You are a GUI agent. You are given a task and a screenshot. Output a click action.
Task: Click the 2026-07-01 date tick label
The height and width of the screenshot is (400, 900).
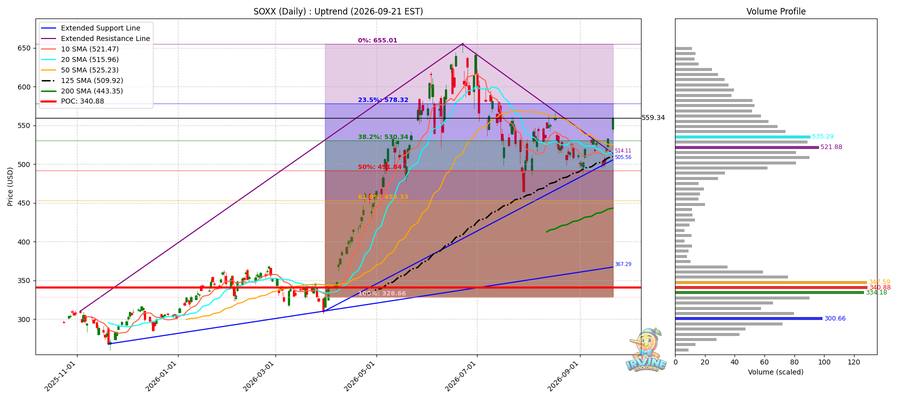(461, 376)
